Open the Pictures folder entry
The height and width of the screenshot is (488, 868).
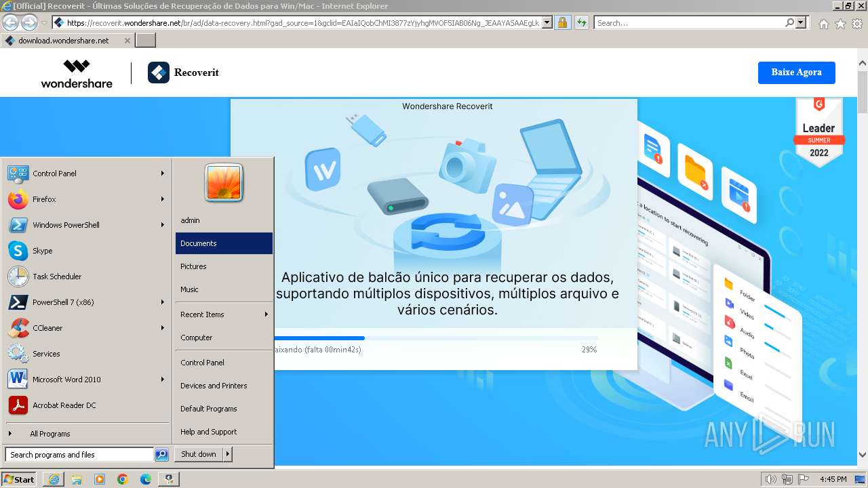[224, 266]
